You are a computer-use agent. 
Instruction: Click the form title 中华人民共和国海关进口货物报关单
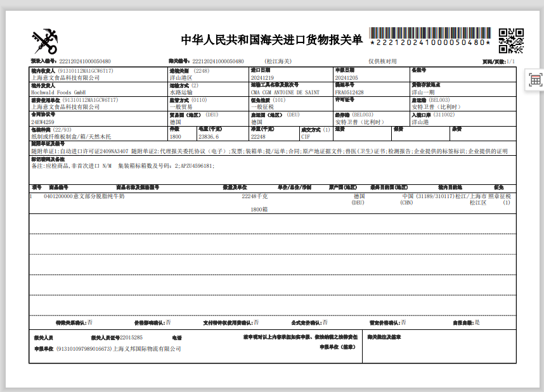pos(272,41)
